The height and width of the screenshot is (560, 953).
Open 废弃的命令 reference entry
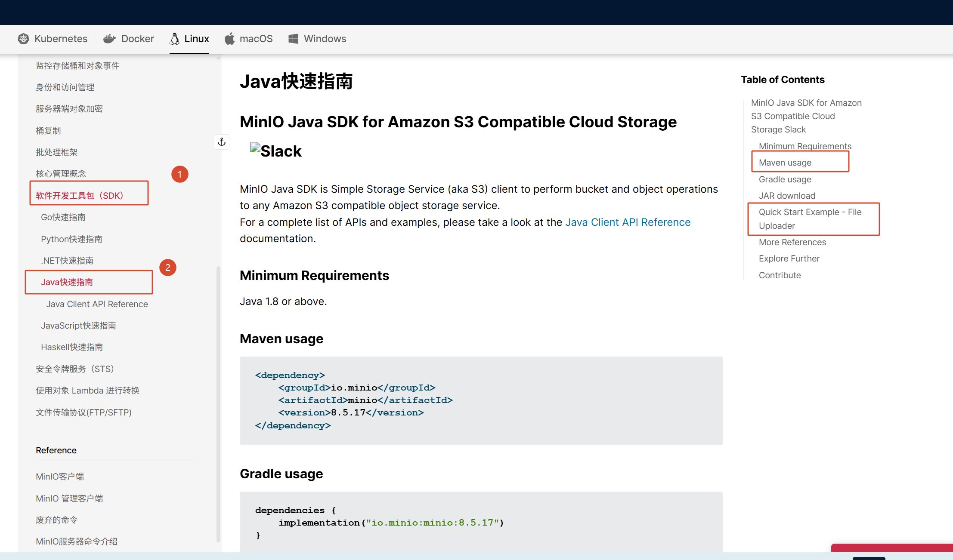point(57,520)
